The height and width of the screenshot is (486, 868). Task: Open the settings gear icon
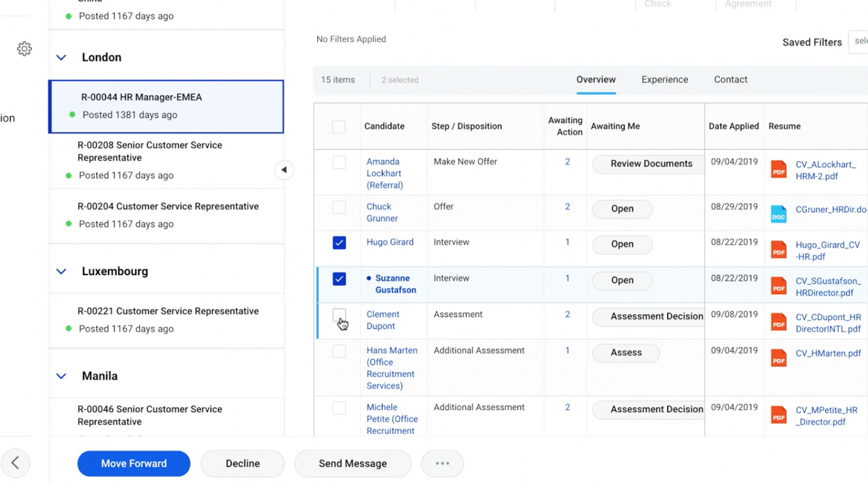pyautogui.click(x=24, y=49)
